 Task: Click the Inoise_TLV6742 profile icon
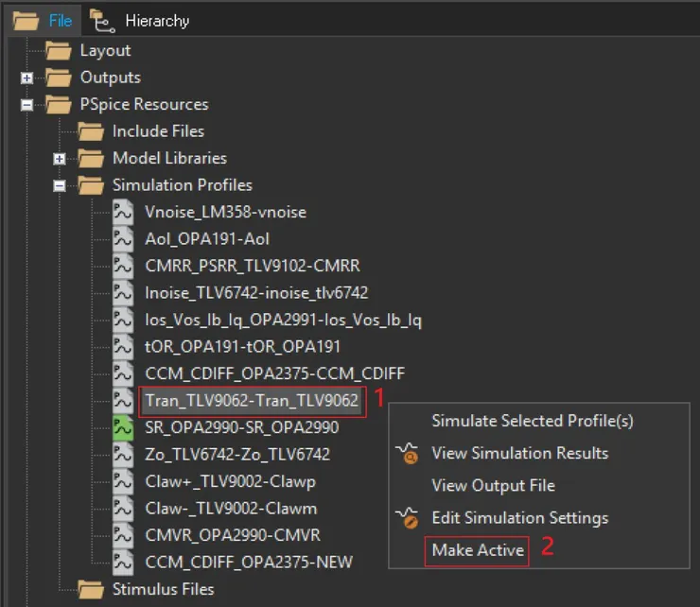(123, 293)
